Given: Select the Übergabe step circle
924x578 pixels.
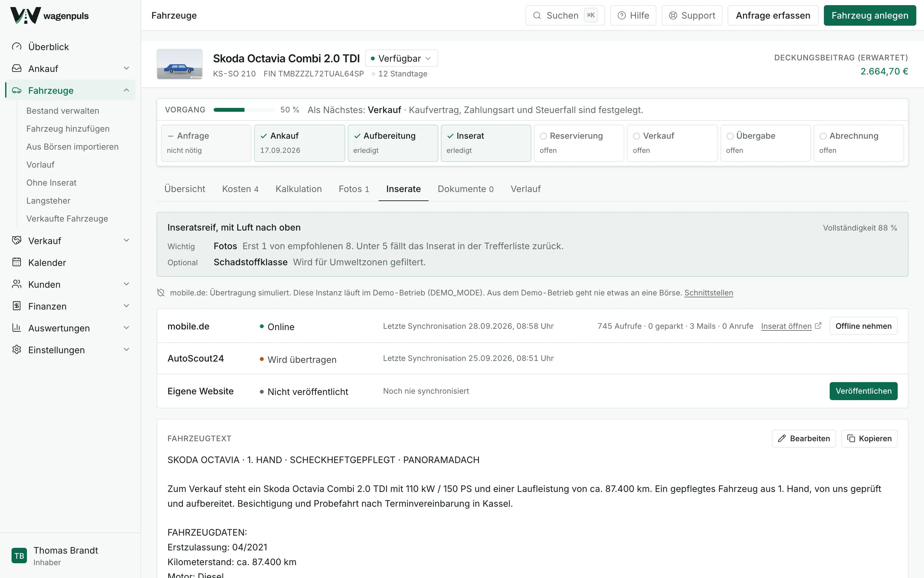Looking at the screenshot, I should tap(730, 136).
